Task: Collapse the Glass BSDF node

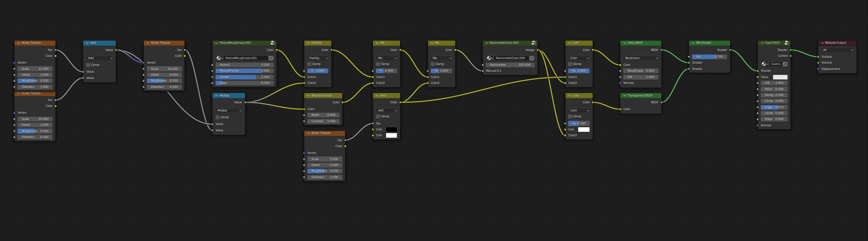Action: 624,43
